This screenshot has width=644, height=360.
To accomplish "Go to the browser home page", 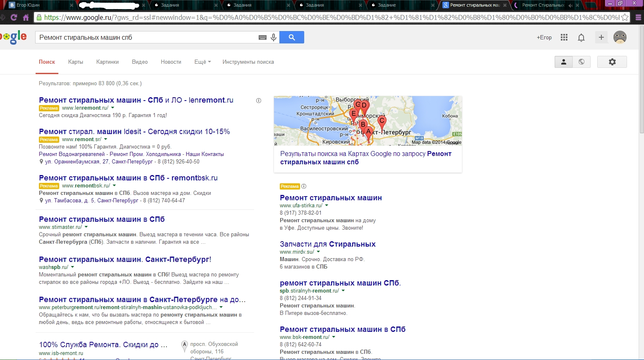I will [26, 17].
